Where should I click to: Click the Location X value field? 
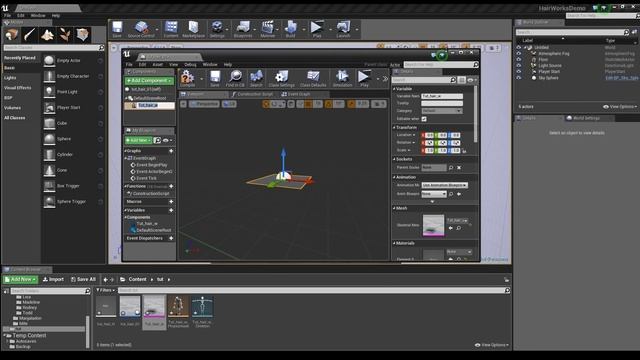point(428,135)
